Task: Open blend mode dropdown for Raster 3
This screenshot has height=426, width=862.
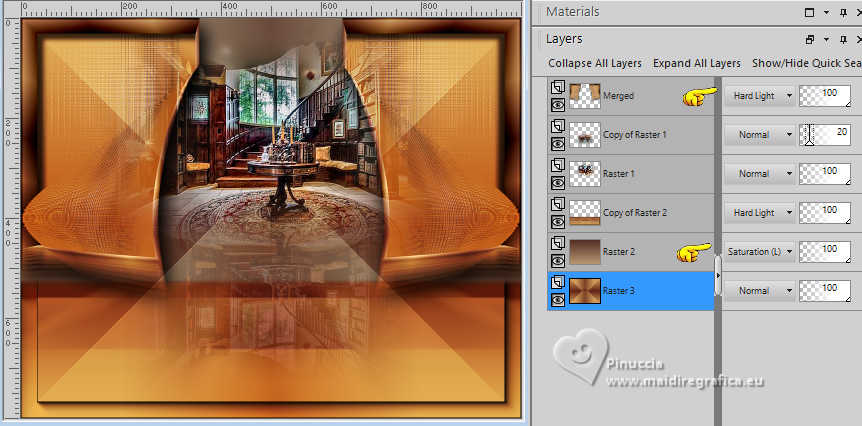Action: (x=759, y=291)
